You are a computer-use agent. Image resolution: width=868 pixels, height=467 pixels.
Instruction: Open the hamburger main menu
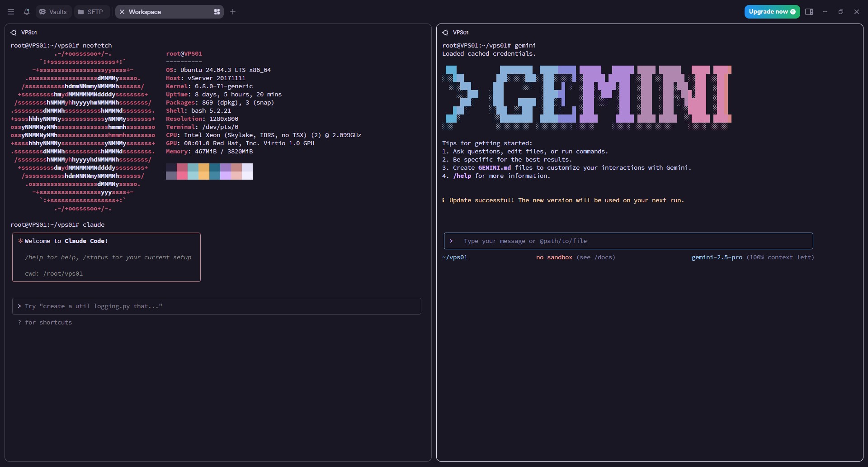(11, 12)
